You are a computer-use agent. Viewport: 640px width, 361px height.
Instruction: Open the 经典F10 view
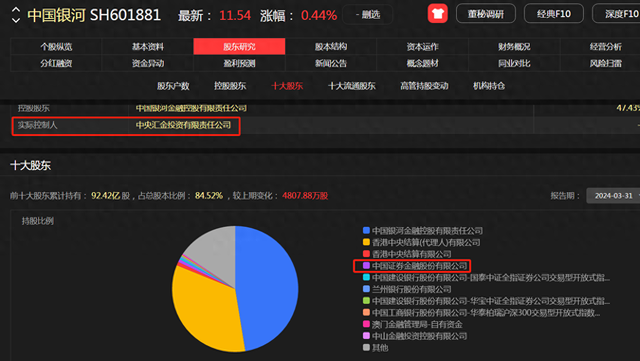[553, 14]
